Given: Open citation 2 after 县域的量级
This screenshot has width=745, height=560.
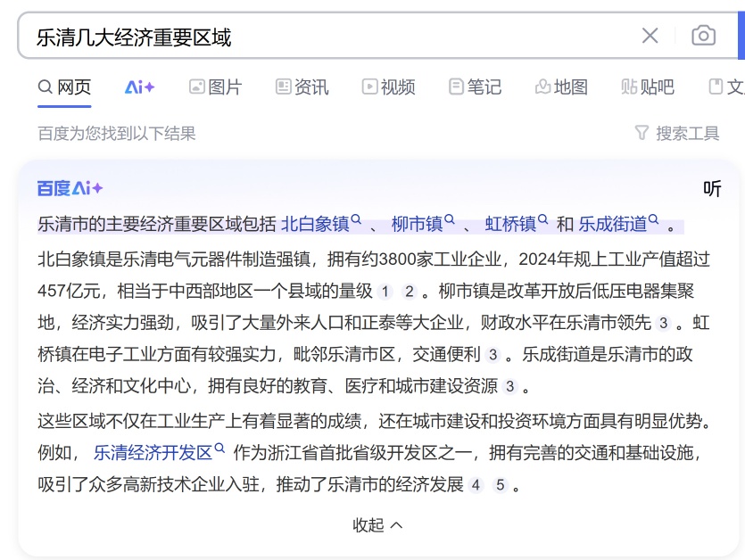Looking at the screenshot, I should [410, 292].
